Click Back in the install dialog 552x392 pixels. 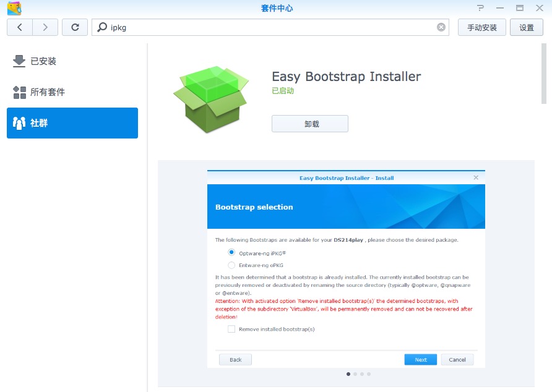click(x=236, y=360)
